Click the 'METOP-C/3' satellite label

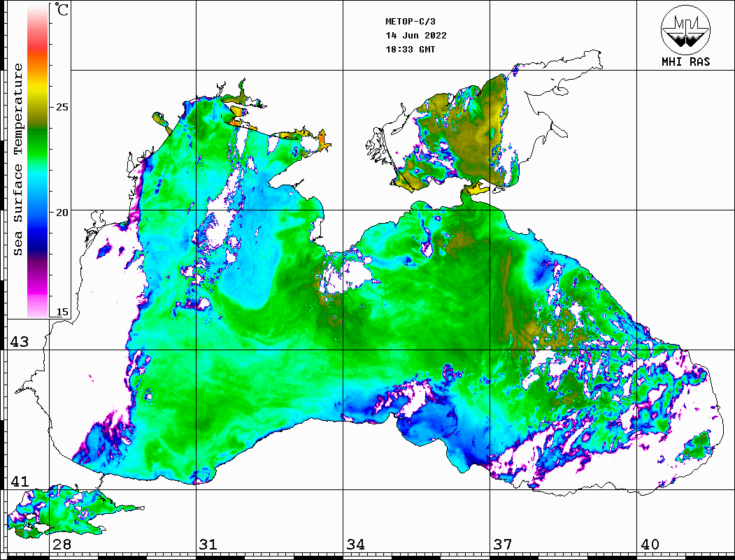(x=410, y=22)
